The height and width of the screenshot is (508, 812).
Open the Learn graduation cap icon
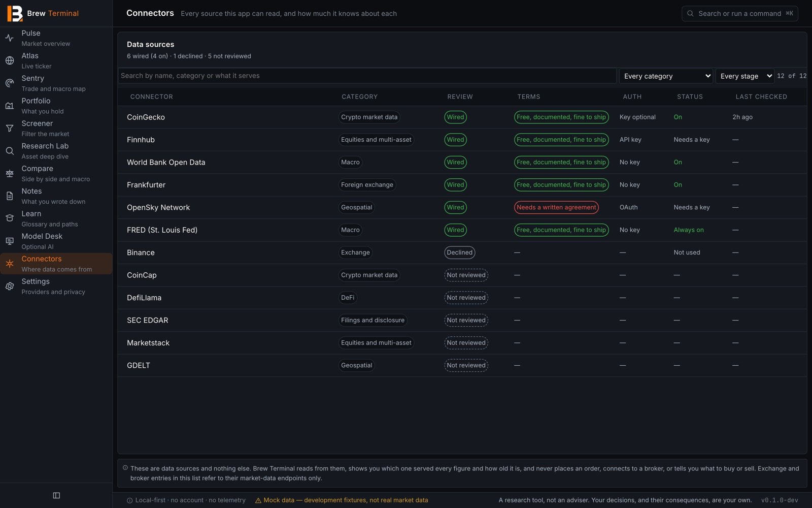tap(10, 218)
